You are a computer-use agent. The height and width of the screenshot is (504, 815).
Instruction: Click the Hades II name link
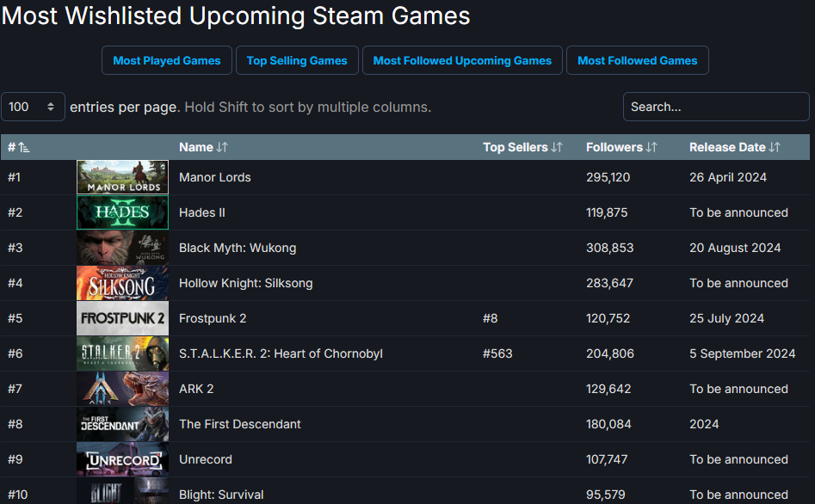click(201, 213)
